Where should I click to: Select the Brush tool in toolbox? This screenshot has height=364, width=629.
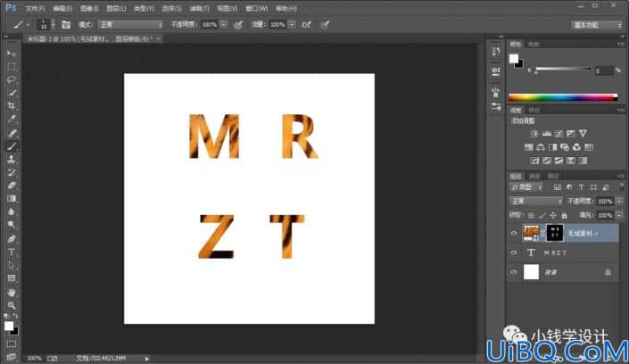point(12,146)
